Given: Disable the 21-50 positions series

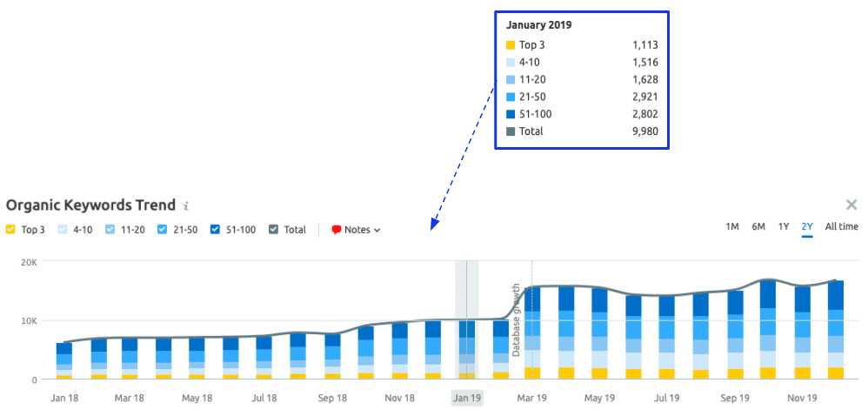Looking at the screenshot, I should [164, 230].
